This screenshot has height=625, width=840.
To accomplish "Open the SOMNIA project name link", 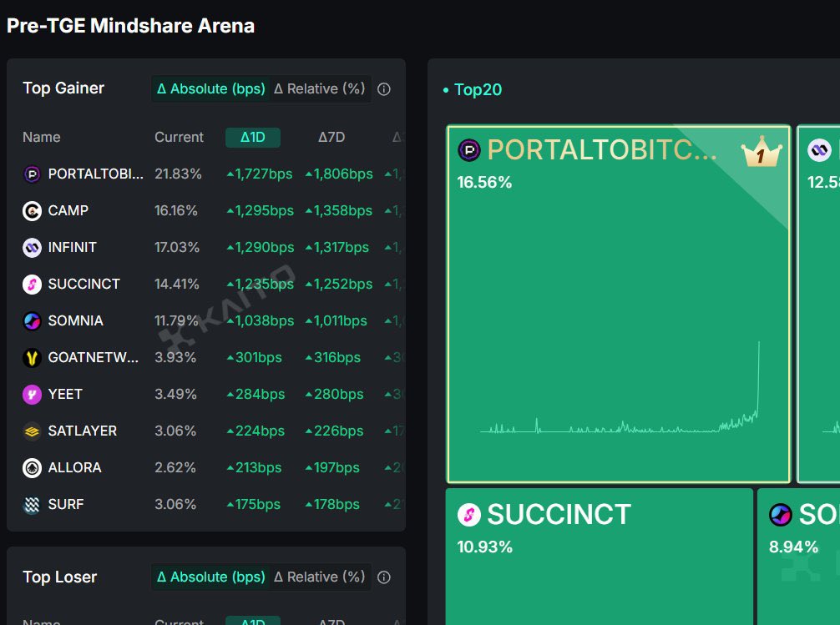I will (75, 320).
